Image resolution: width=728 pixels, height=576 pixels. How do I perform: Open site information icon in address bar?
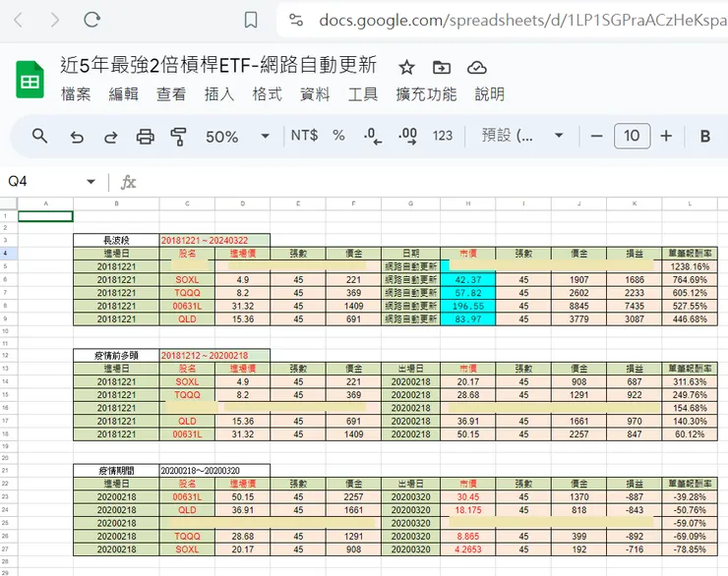point(296,20)
